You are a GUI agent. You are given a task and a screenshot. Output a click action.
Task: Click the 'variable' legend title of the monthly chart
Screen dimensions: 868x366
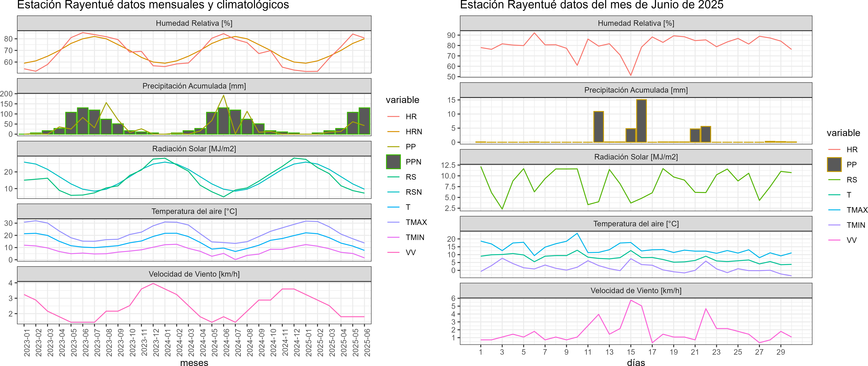click(x=402, y=100)
